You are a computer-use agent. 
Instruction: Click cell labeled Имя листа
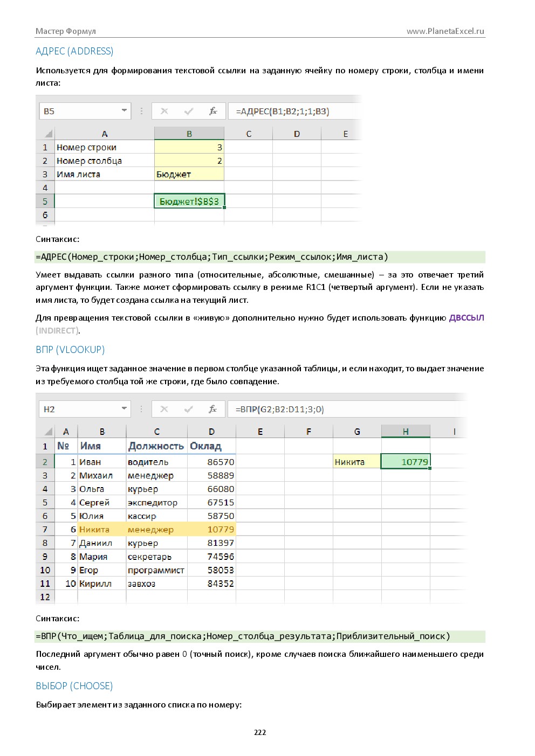coord(105,174)
